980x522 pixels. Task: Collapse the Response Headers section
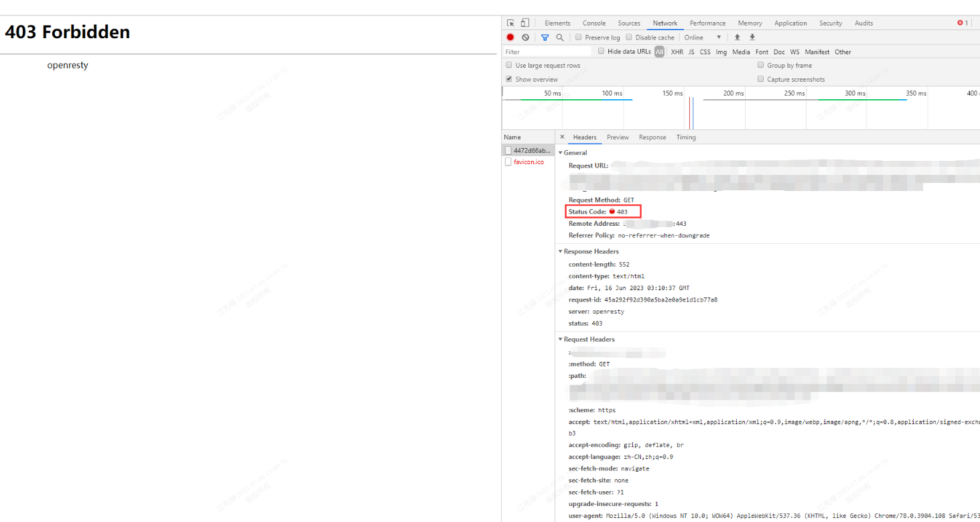[561, 251]
